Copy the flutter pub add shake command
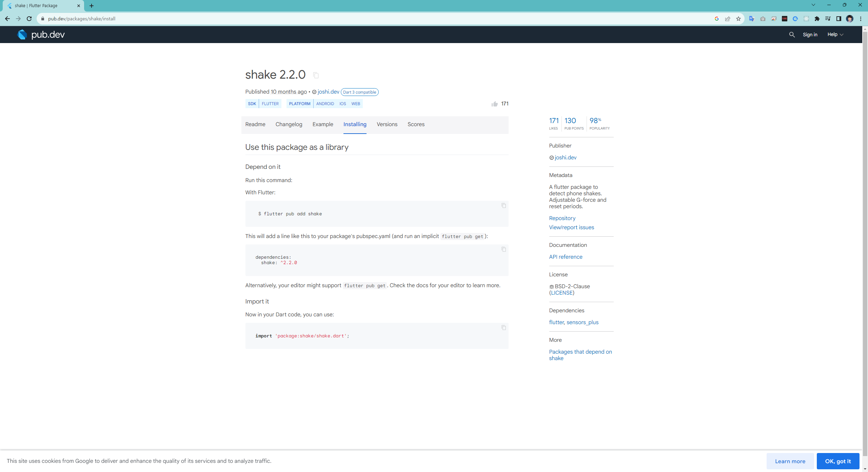 click(x=504, y=205)
